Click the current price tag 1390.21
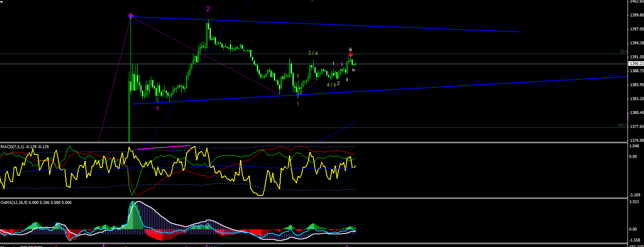This screenshot has height=247, width=644. coord(636,64)
